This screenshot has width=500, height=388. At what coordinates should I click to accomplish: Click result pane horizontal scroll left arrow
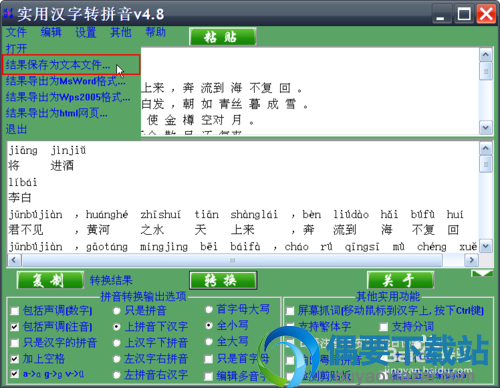(x=14, y=260)
